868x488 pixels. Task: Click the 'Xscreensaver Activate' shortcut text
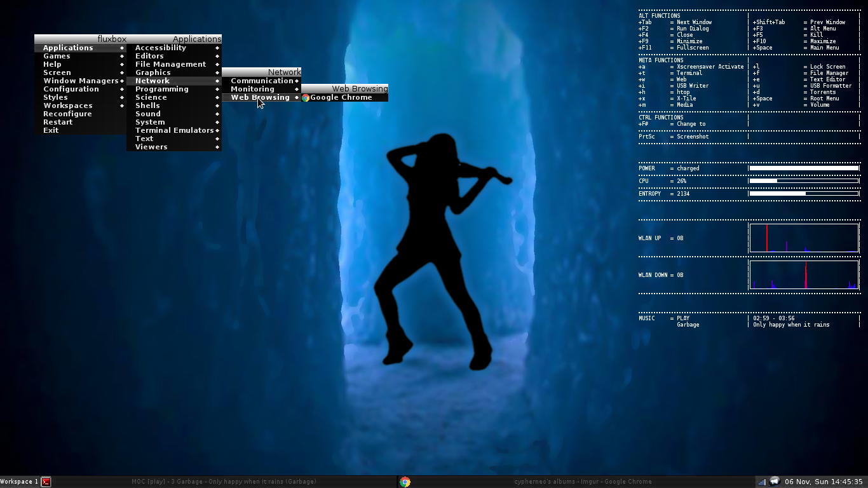click(710, 67)
